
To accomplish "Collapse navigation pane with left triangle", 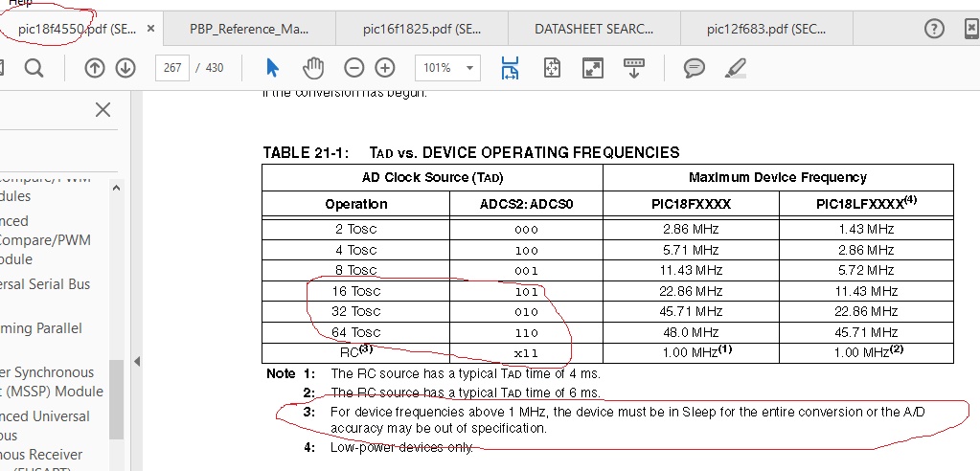I will pyautogui.click(x=137, y=361).
